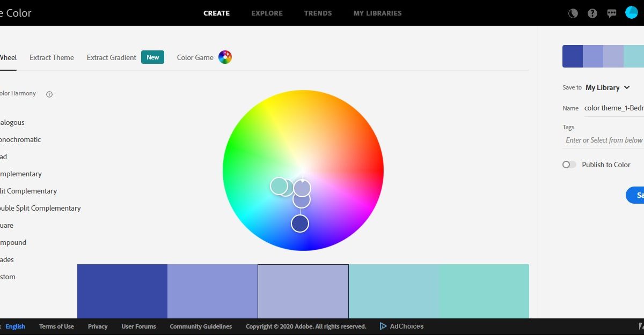The width and height of the screenshot is (644, 335).
Task: Click the Color Game wheel icon
Action: pyautogui.click(x=225, y=57)
